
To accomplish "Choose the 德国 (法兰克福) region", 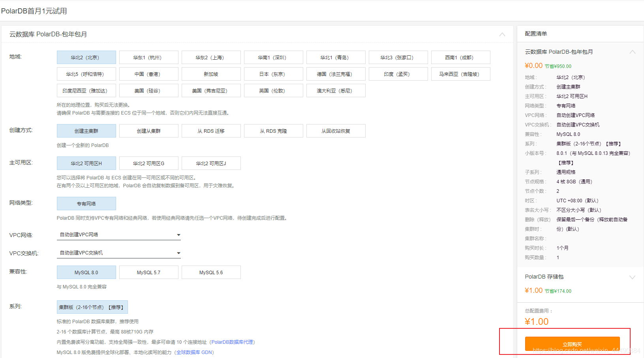I will [336, 74].
